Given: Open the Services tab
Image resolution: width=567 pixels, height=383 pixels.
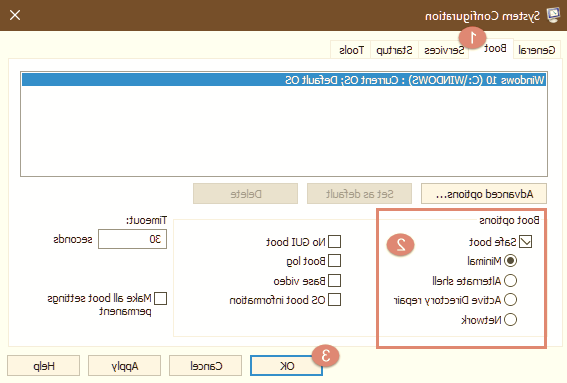Looking at the screenshot, I should (444, 50).
